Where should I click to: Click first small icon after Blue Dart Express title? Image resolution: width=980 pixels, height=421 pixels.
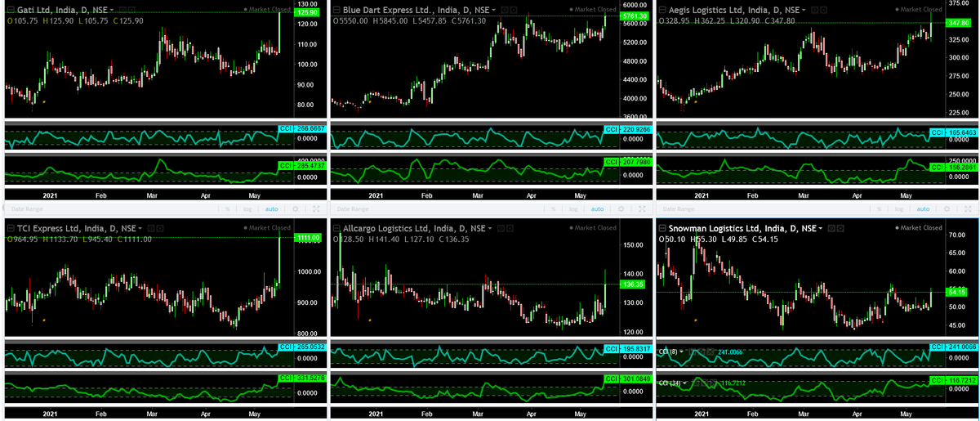tap(504, 10)
